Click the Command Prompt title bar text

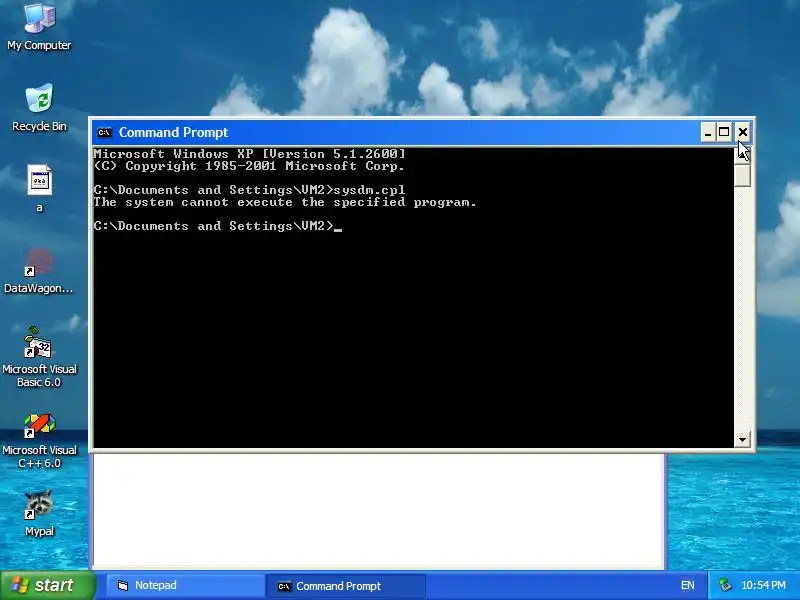pyautogui.click(x=173, y=133)
